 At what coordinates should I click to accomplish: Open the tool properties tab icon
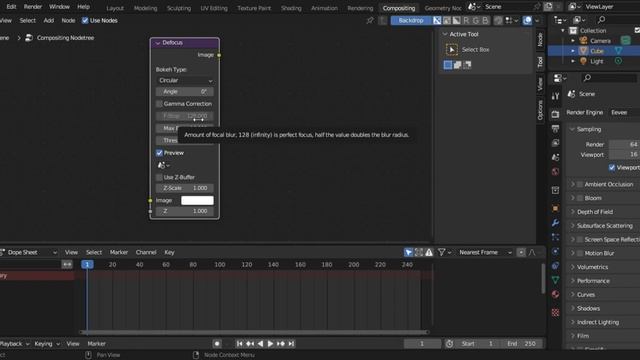tap(555, 96)
